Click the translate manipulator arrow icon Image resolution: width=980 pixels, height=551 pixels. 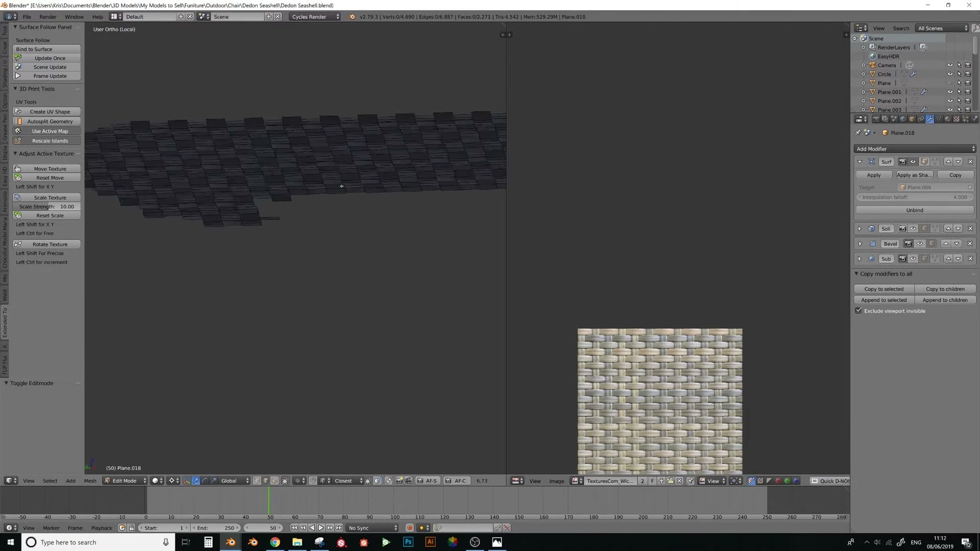(x=195, y=481)
